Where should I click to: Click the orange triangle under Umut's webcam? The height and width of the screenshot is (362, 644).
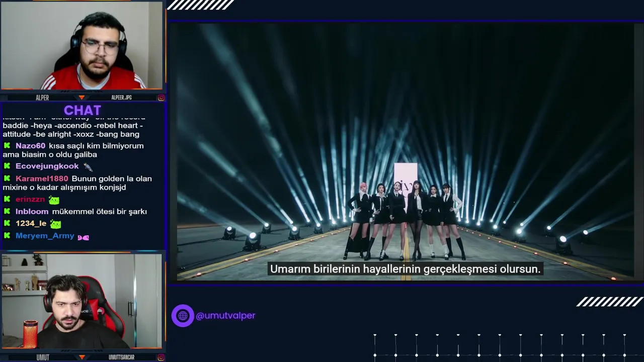click(x=82, y=357)
